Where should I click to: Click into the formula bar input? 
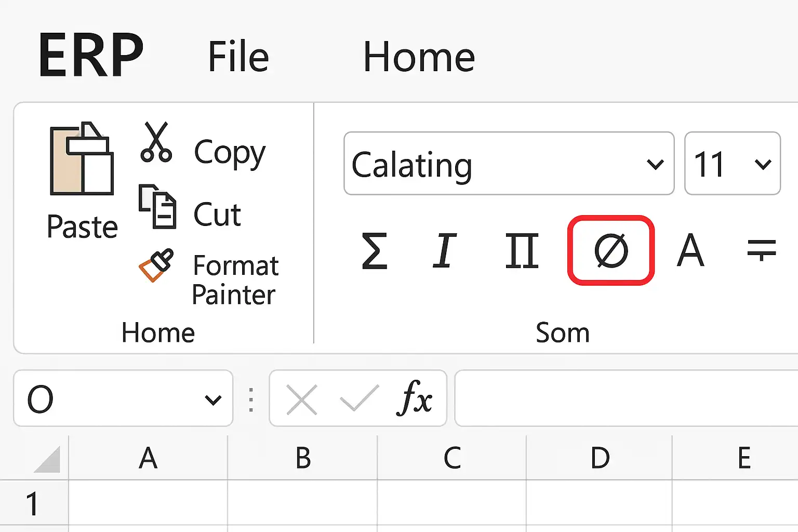pyautogui.click(x=623, y=398)
